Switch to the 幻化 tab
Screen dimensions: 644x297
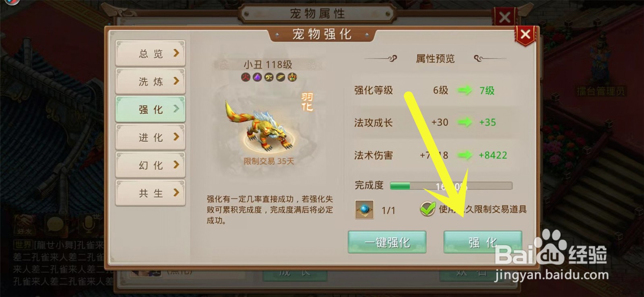(151, 165)
